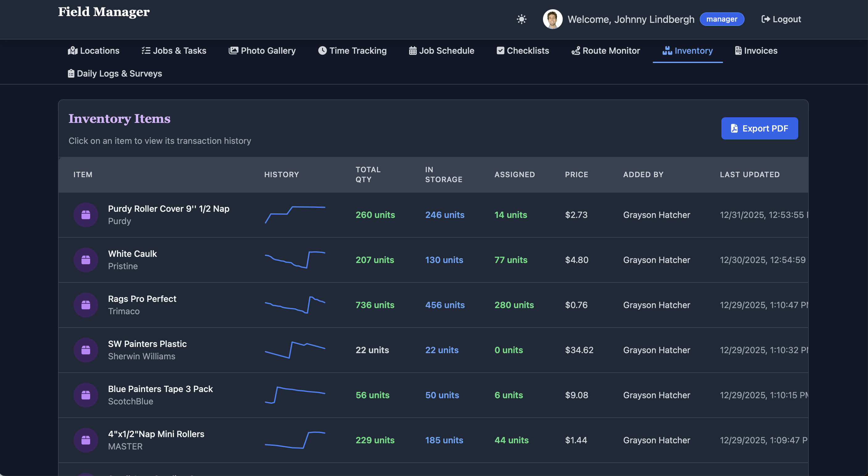Select the Checklists tab

coord(523,51)
